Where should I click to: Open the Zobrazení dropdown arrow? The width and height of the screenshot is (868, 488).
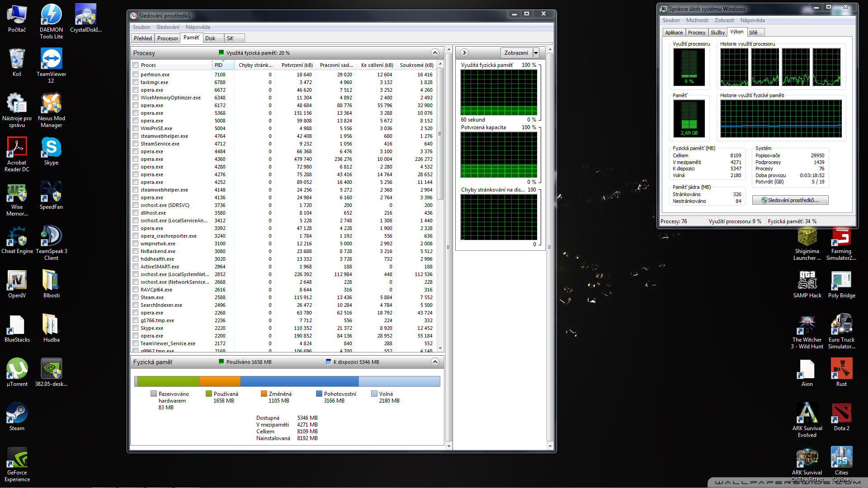pyautogui.click(x=536, y=53)
